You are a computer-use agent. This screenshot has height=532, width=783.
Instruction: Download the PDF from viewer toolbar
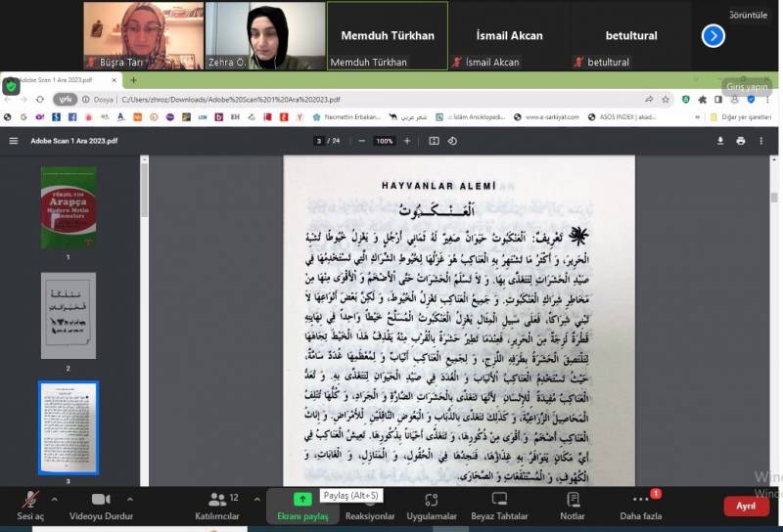pos(720,141)
